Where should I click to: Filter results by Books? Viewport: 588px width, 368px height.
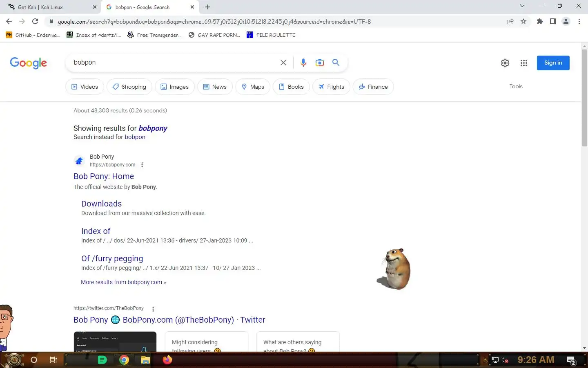click(291, 87)
